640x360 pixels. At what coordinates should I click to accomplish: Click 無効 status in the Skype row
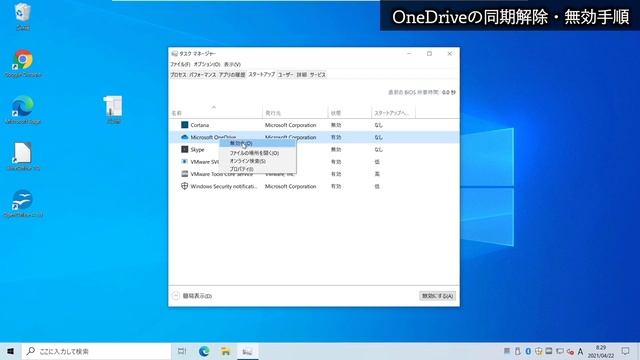click(336, 150)
